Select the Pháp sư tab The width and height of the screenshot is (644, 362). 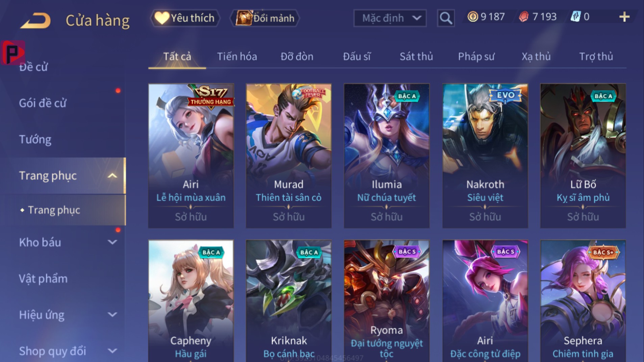click(x=476, y=56)
